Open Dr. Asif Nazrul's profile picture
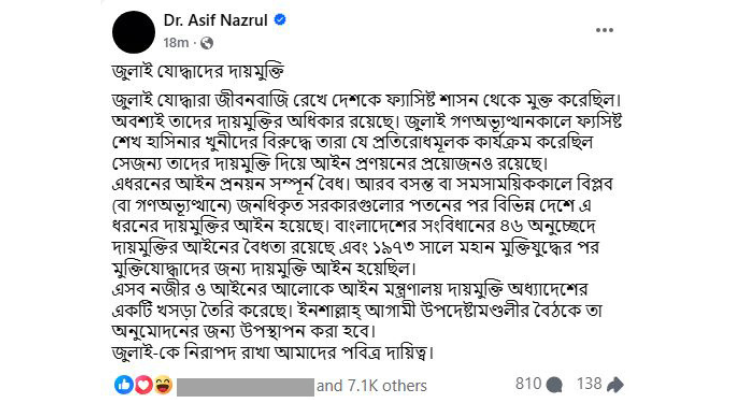Screen dimensions: 730x400 pos(133,31)
